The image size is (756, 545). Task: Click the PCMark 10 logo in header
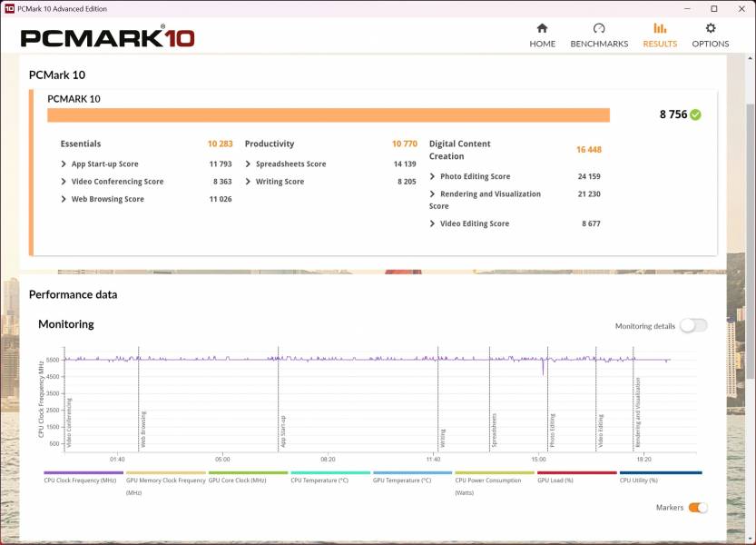tap(107, 37)
